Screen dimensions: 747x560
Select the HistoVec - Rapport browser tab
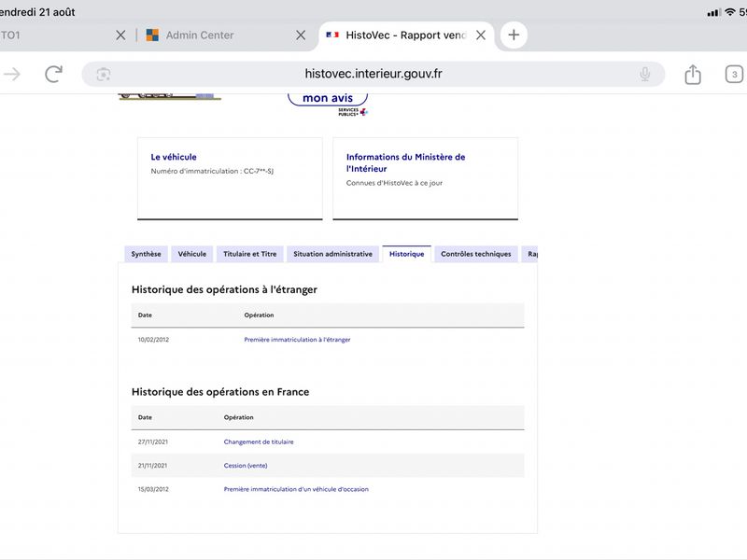coord(406,35)
